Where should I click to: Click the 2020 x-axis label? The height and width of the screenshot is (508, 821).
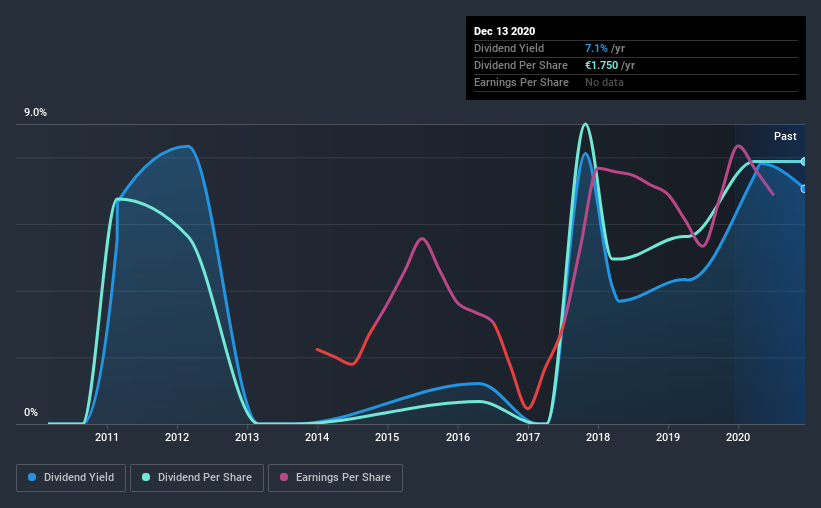click(x=738, y=437)
